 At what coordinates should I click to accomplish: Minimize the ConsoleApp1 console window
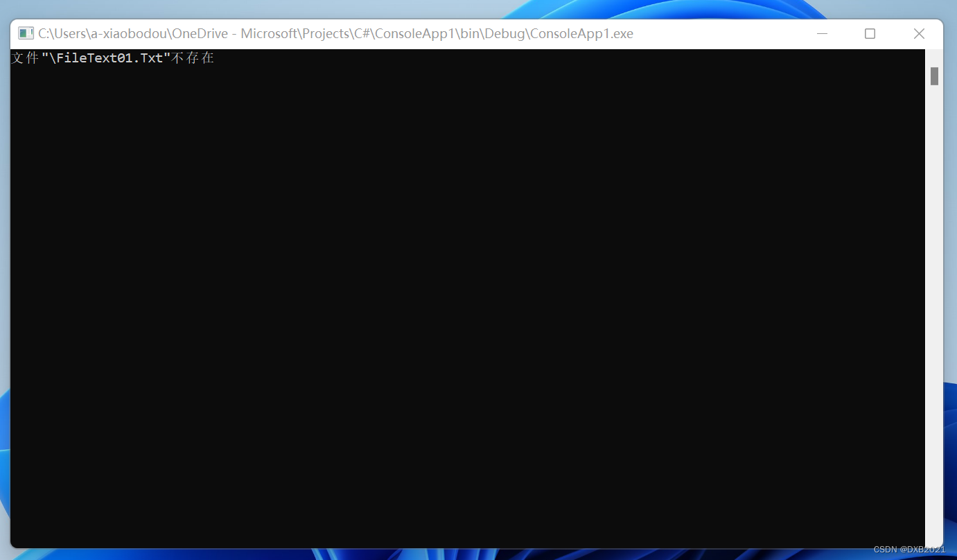coord(822,33)
